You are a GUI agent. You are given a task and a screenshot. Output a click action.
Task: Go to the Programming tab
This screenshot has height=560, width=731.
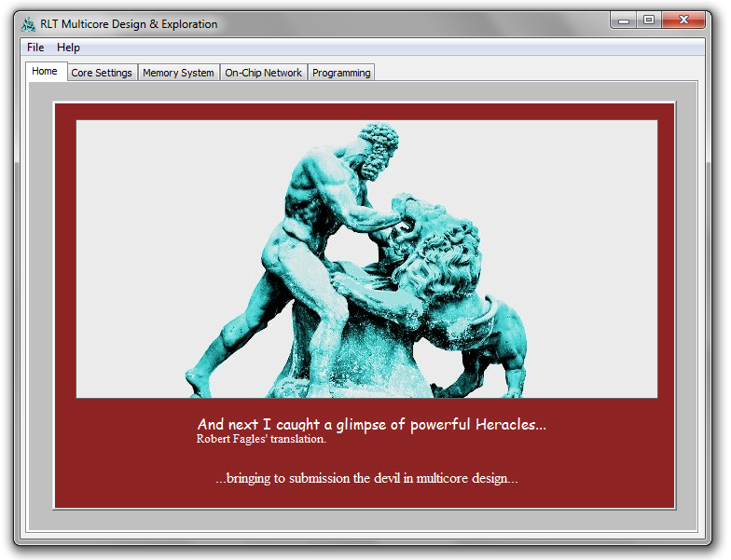341,73
